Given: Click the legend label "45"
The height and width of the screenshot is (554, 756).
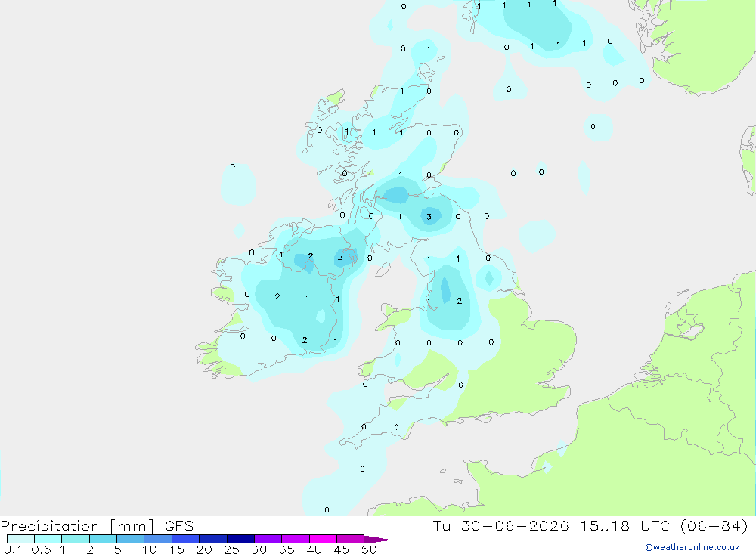Looking at the screenshot, I should [x=342, y=549].
